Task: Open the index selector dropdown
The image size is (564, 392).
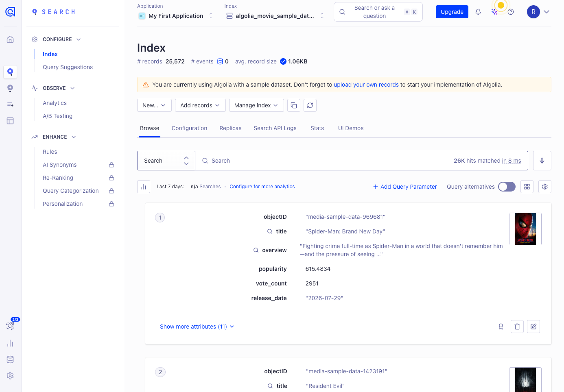Action: [275, 16]
